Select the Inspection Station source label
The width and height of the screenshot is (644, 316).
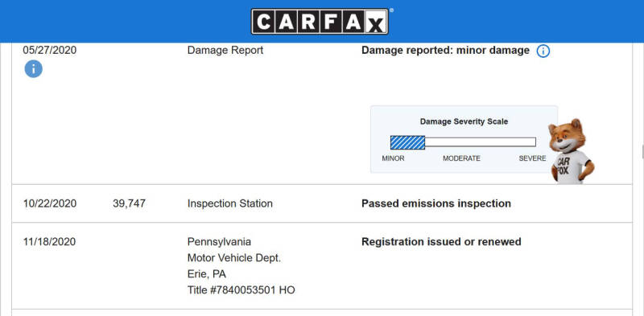coord(230,203)
